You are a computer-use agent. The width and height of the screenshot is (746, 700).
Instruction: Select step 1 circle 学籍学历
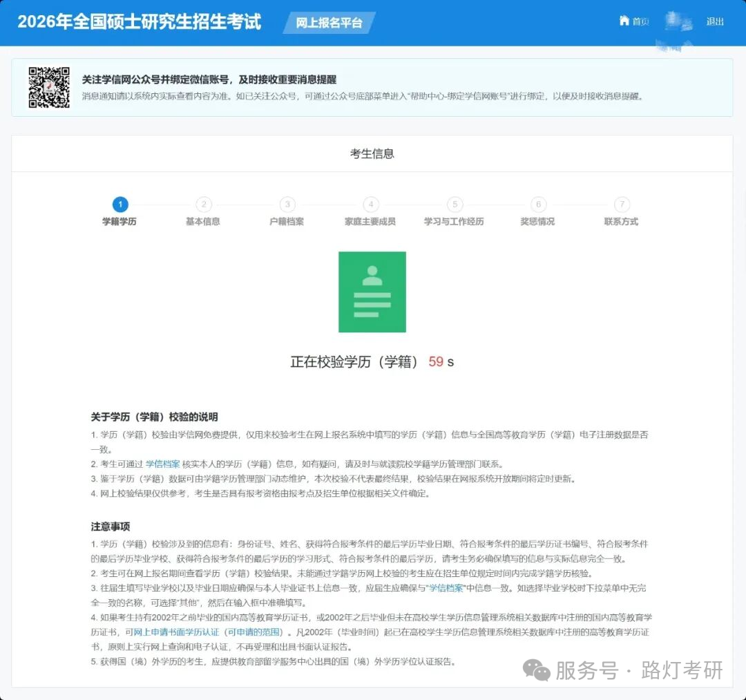[x=119, y=205]
